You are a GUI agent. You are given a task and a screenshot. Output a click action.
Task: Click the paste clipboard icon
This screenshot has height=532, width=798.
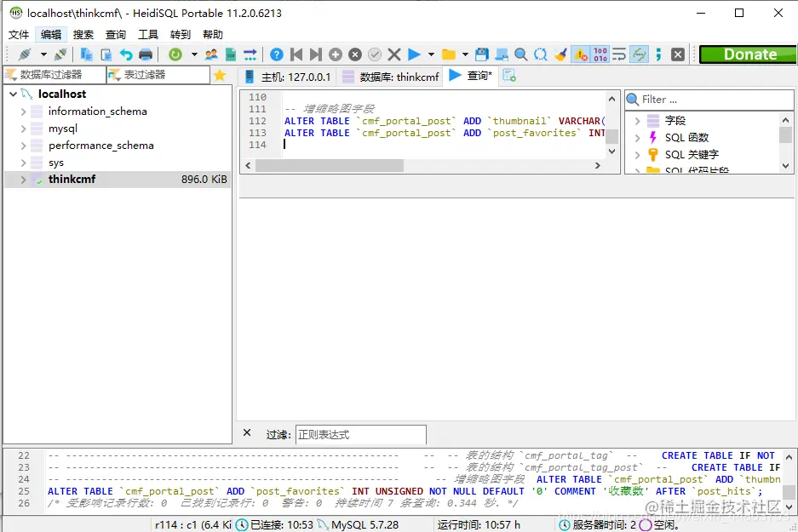106,54
